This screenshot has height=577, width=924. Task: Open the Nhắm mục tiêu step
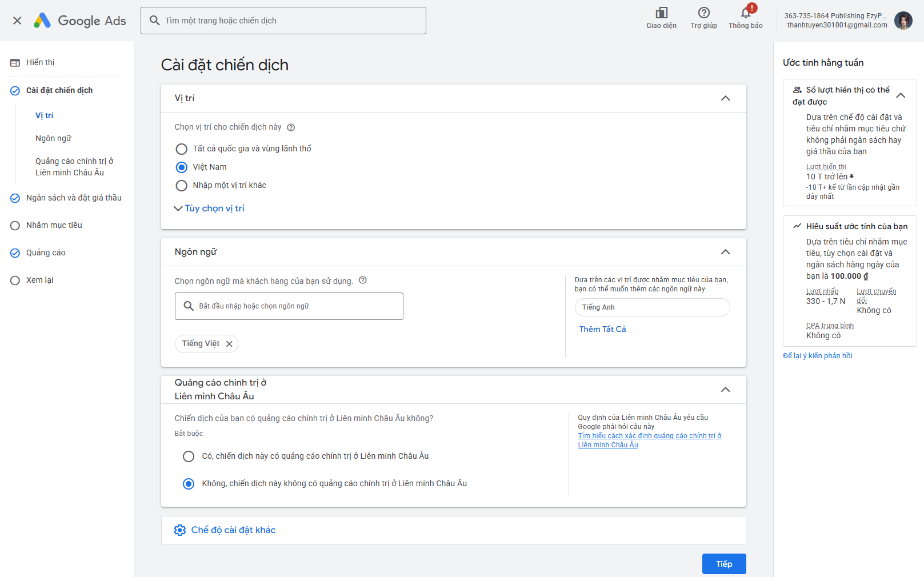click(54, 225)
